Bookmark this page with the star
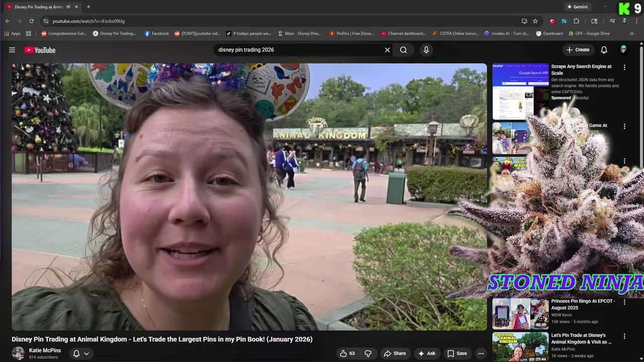This screenshot has height=362, width=644. pyautogui.click(x=535, y=21)
